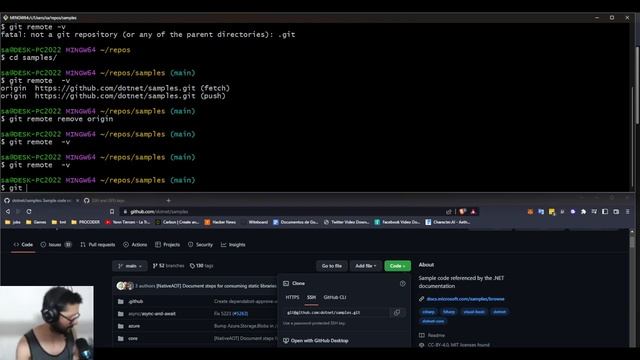Click the GitHub page vertical scrollbar

(x=632, y=242)
